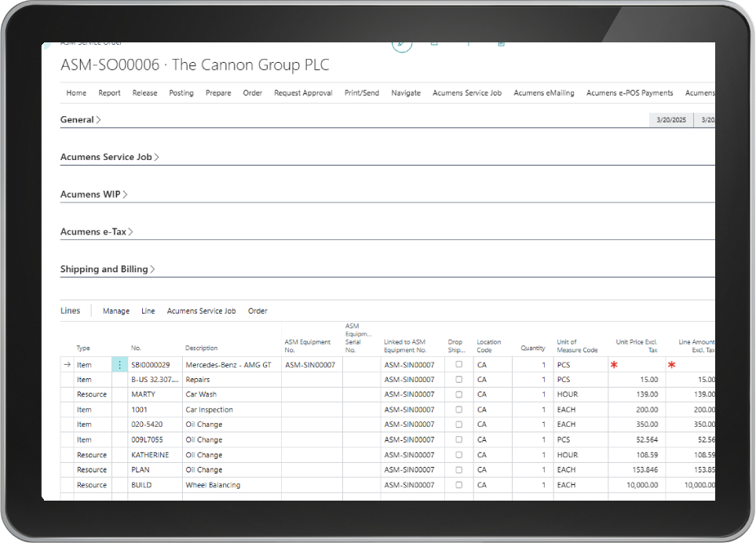The width and height of the screenshot is (756, 543).
Task: Open the Acumens eMailing menu
Action: [544, 93]
